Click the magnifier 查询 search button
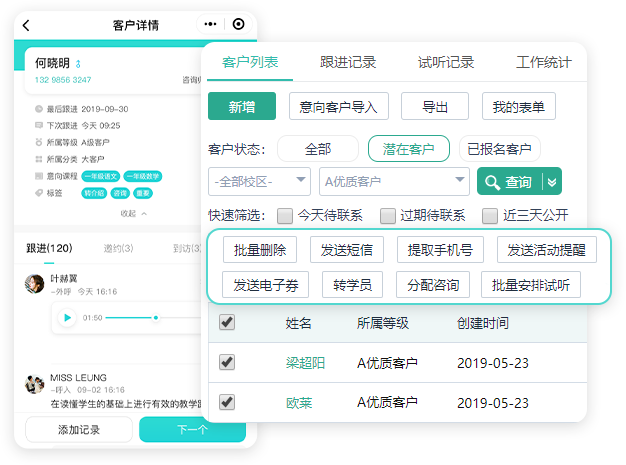 pyautogui.click(x=508, y=182)
